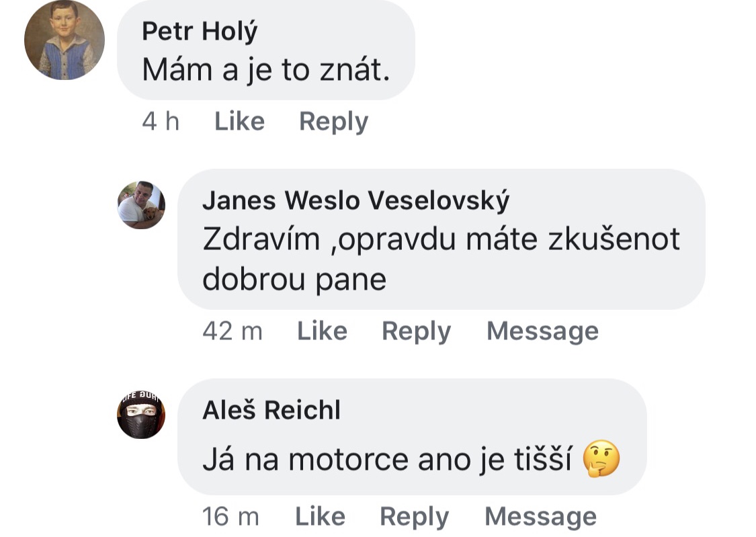756x537 pixels.
Task: Message Aleš Reichl
Action: 540,516
